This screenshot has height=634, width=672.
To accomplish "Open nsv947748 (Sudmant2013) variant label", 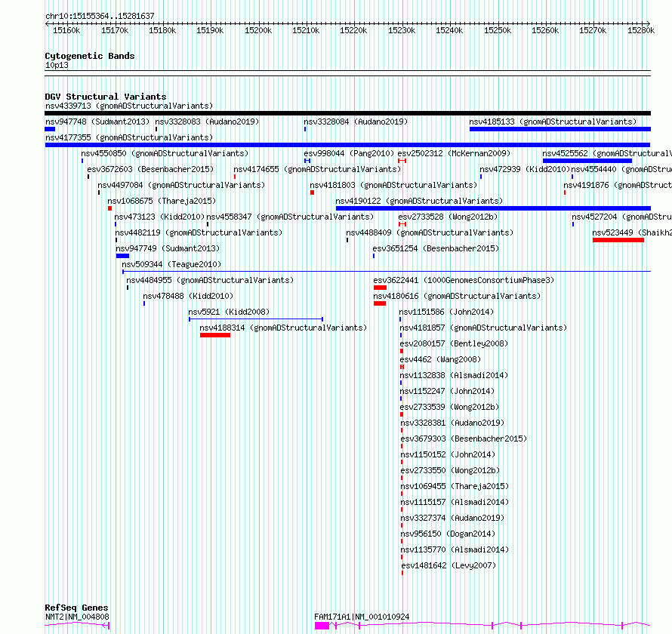I will pos(97,122).
